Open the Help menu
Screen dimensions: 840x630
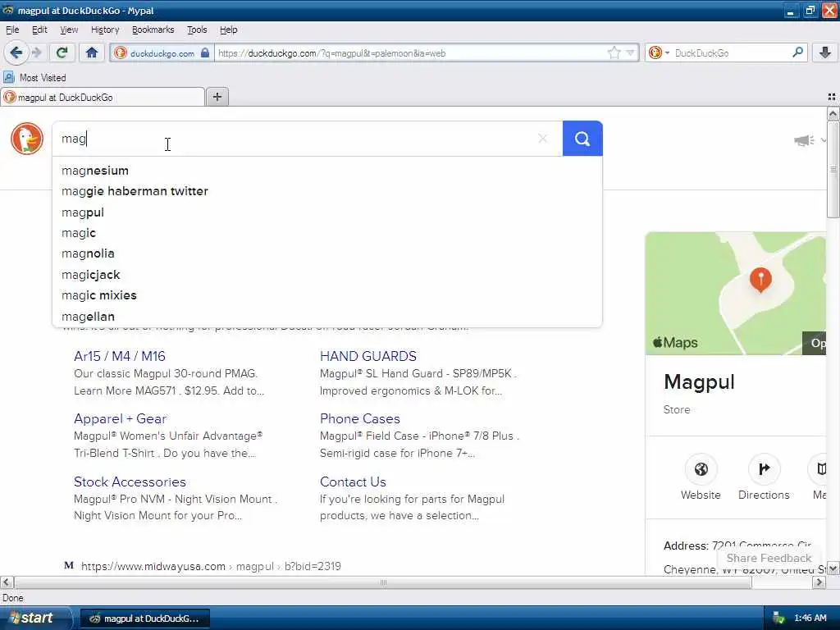click(x=228, y=30)
